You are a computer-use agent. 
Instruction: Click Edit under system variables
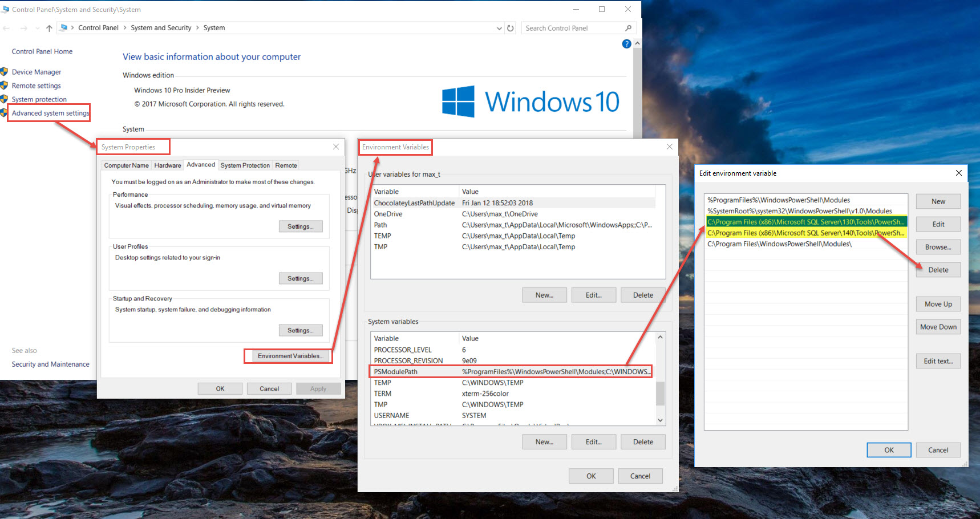[x=594, y=442]
